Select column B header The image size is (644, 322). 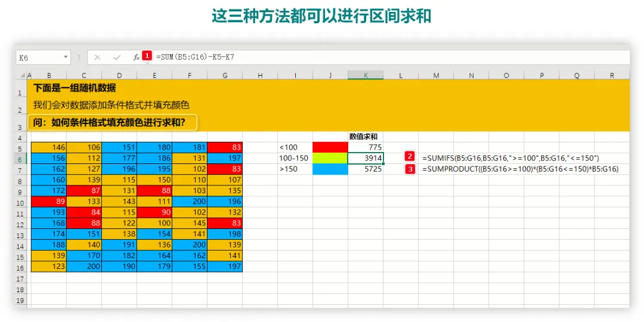point(49,75)
